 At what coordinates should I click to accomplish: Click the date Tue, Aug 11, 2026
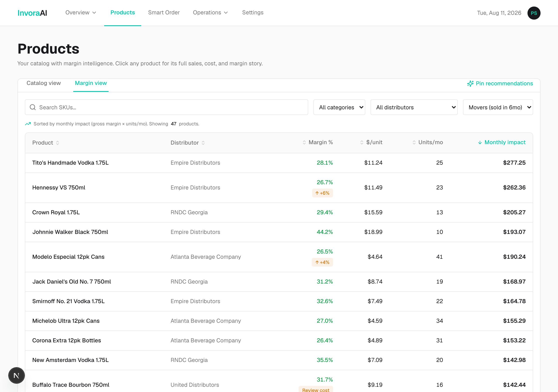499,13
